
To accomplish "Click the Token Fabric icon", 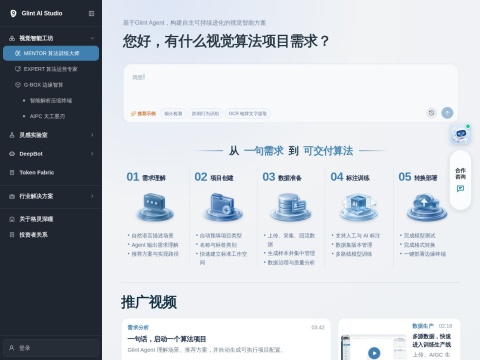I will [12, 172].
